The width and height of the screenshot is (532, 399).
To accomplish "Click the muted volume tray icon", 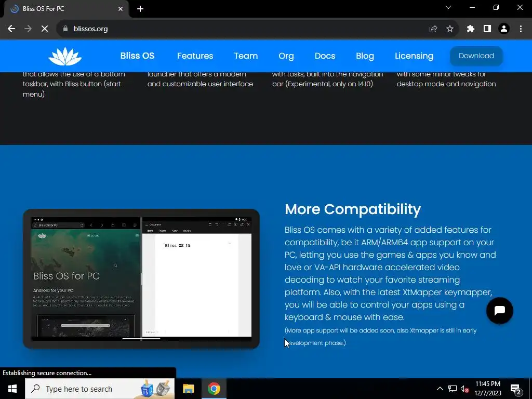I will 464,389.
